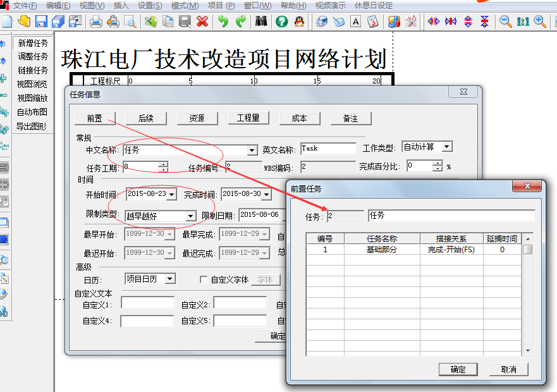
Task: Click the zoom out magnifier icon
Action: click(506, 21)
